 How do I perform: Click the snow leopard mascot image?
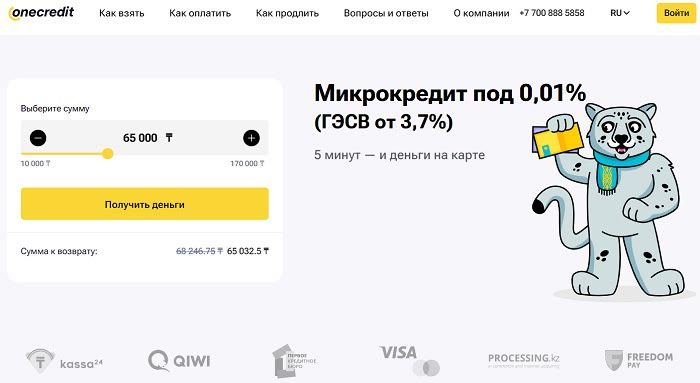608,200
